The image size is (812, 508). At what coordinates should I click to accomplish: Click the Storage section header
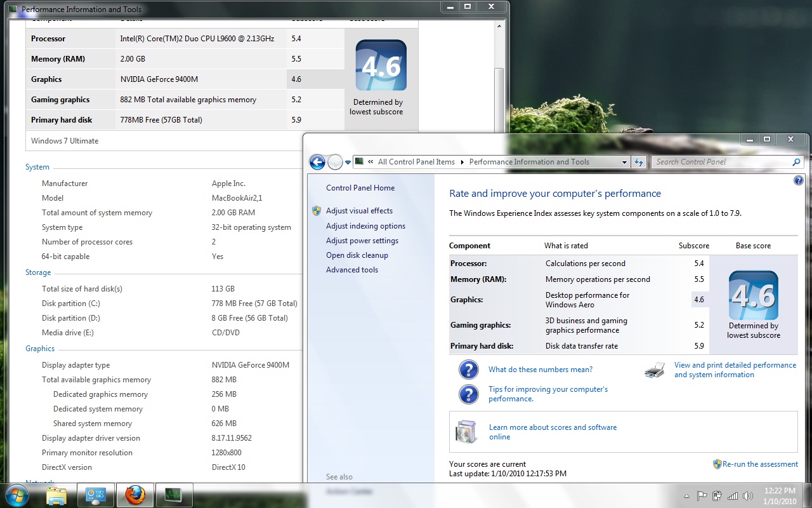(x=38, y=272)
